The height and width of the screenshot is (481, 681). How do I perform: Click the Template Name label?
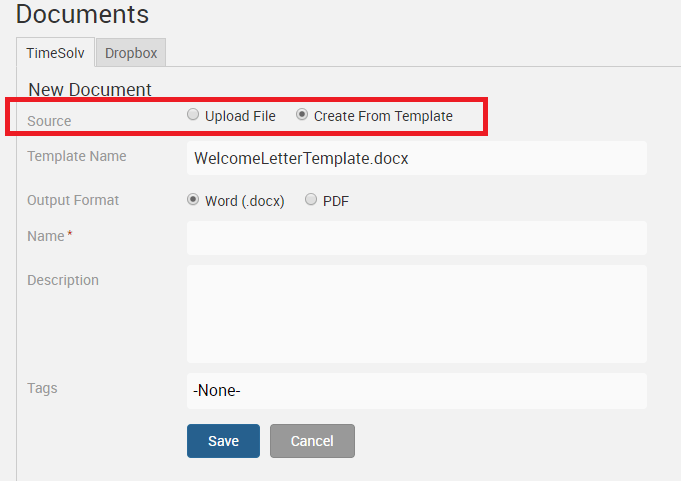coord(77,156)
